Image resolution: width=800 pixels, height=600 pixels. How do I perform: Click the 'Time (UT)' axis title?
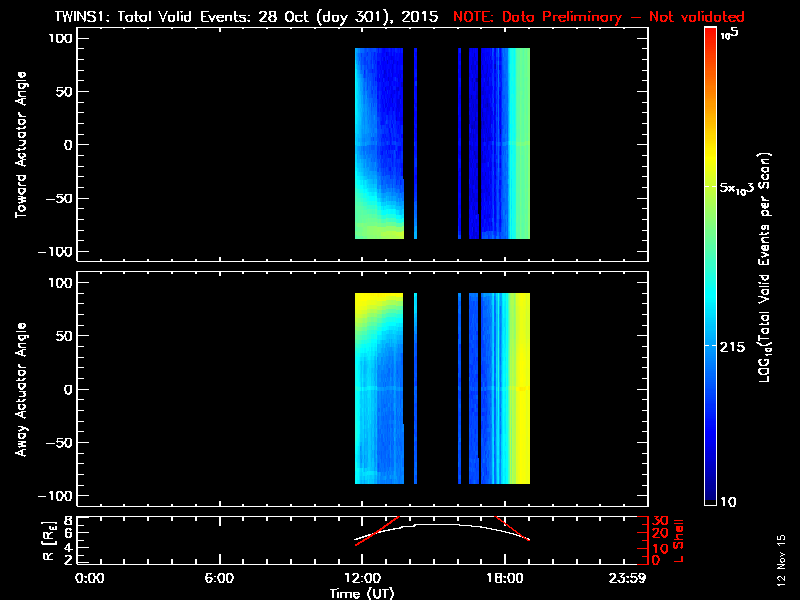361,592
